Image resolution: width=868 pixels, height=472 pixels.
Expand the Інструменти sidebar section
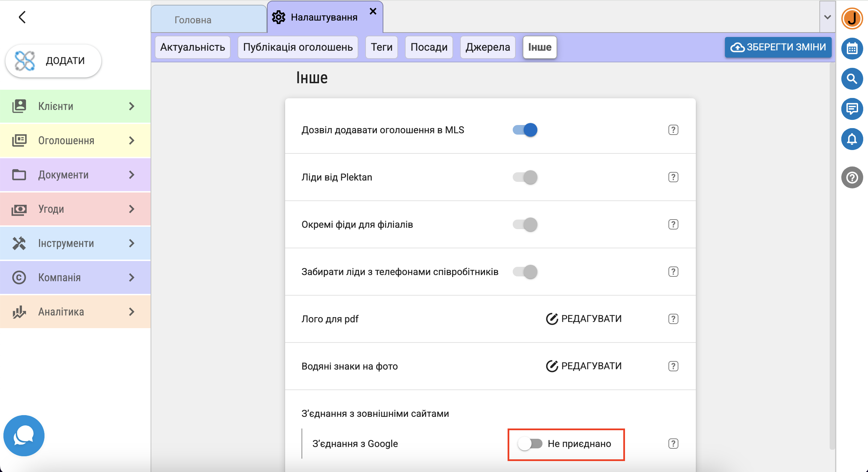point(75,243)
